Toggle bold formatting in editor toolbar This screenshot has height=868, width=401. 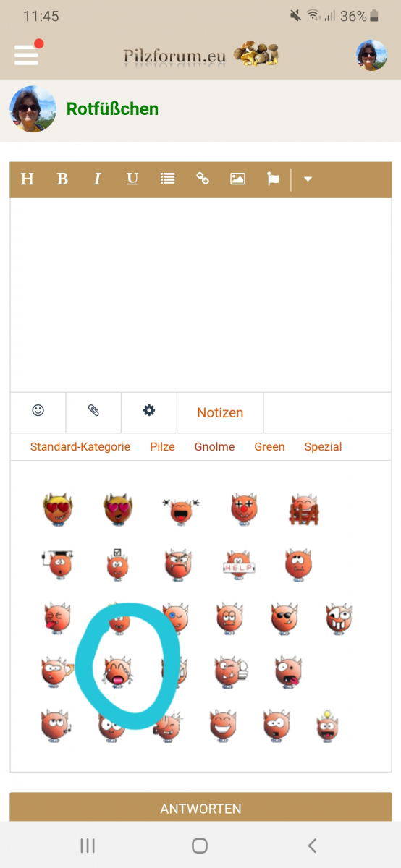62,179
